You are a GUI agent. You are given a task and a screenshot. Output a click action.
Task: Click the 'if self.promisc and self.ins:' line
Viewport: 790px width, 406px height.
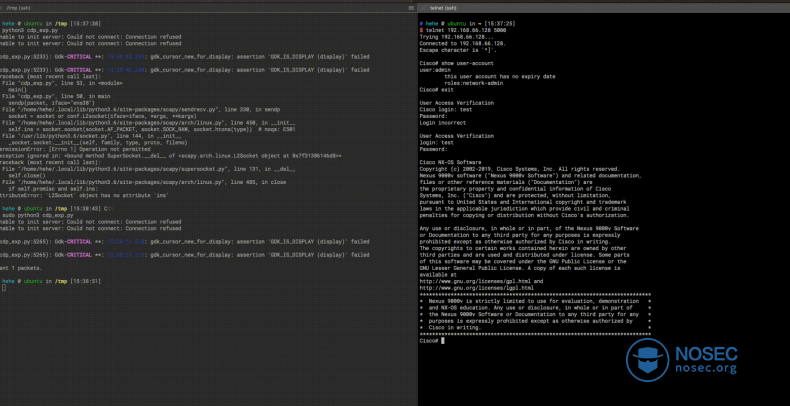(x=51, y=188)
